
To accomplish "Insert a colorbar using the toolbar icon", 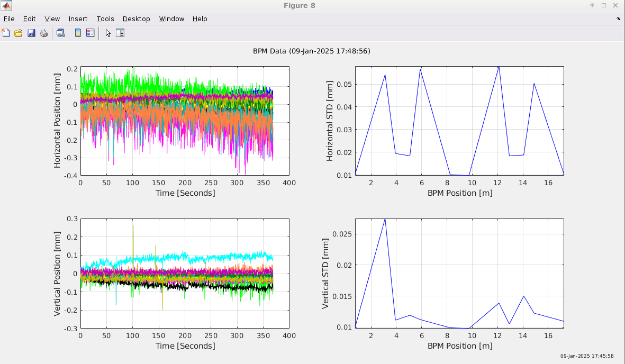I will coord(78,33).
